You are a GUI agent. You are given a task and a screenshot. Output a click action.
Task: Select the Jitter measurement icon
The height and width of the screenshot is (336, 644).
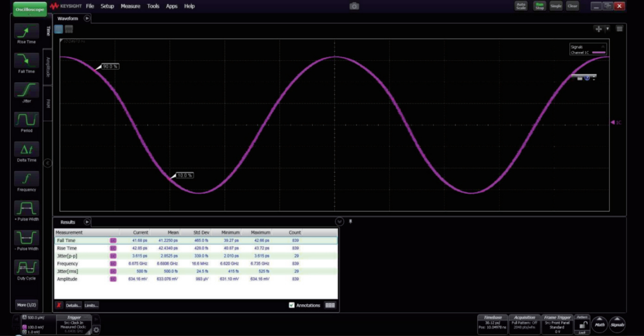tap(27, 90)
